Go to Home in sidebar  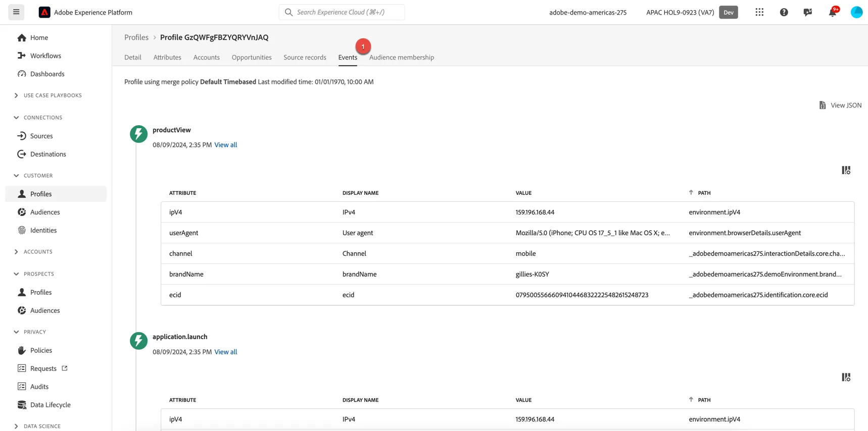39,37
